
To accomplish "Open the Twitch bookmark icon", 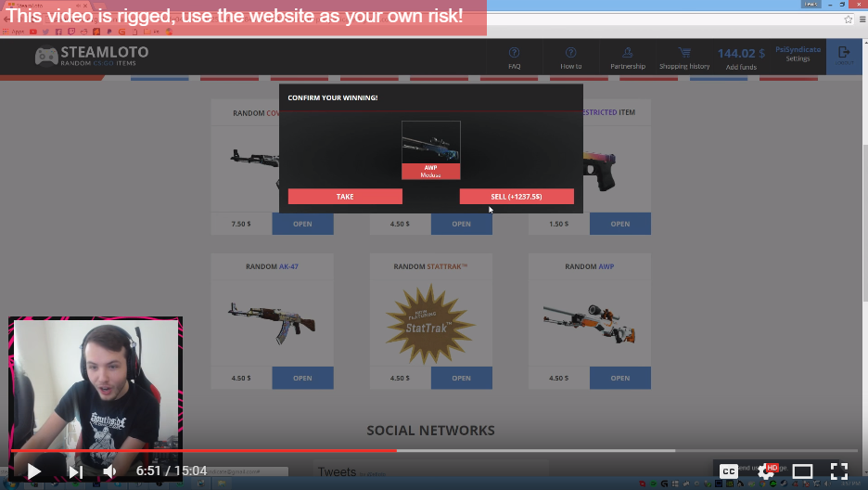I will [x=71, y=32].
